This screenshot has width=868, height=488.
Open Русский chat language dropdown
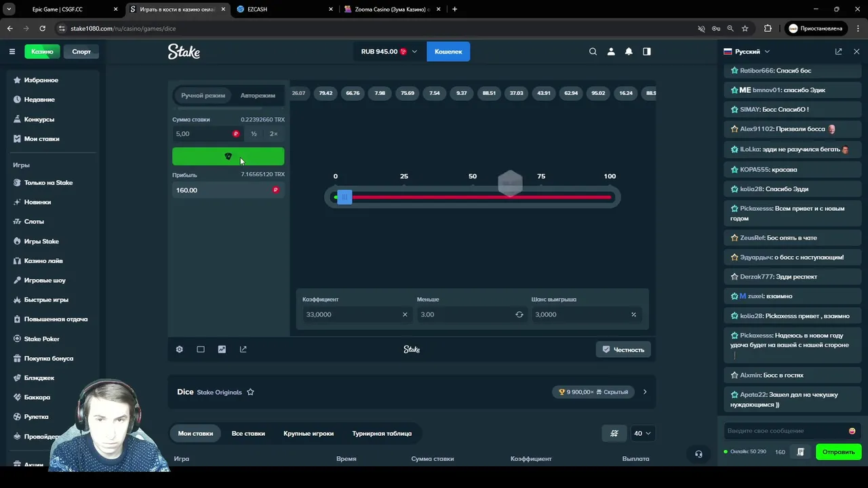pyautogui.click(x=747, y=52)
